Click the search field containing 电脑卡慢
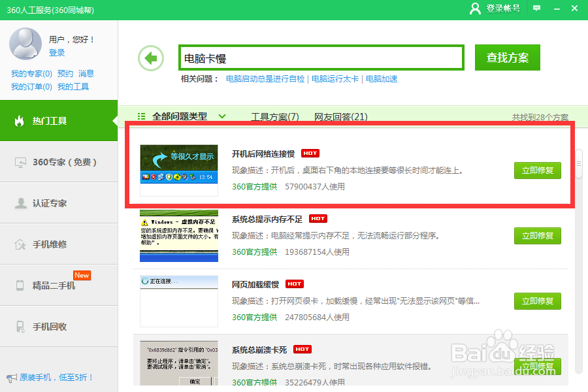588x392 pixels. [x=321, y=57]
